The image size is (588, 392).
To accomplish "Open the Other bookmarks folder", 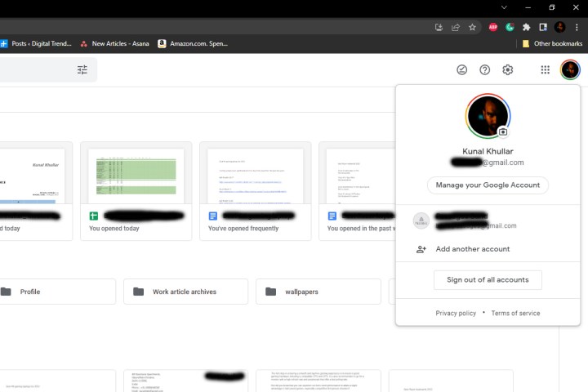I will [552, 43].
